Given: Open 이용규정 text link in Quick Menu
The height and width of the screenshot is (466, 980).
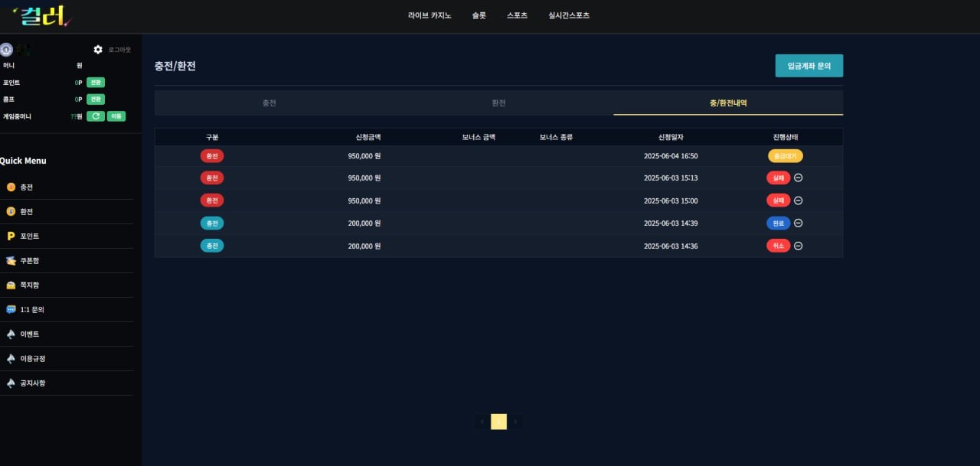Looking at the screenshot, I should click(33, 358).
